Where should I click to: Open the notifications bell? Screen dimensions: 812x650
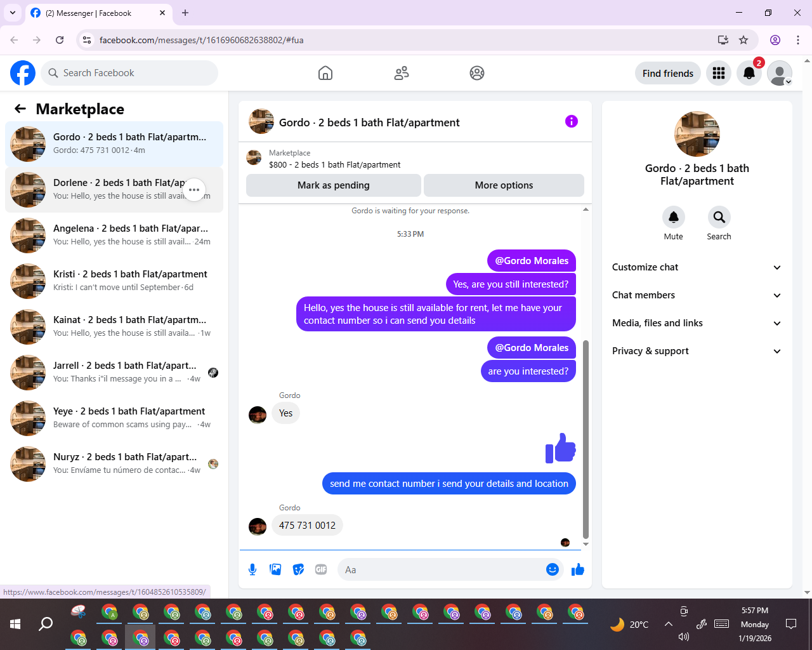click(x=749, y=73)
